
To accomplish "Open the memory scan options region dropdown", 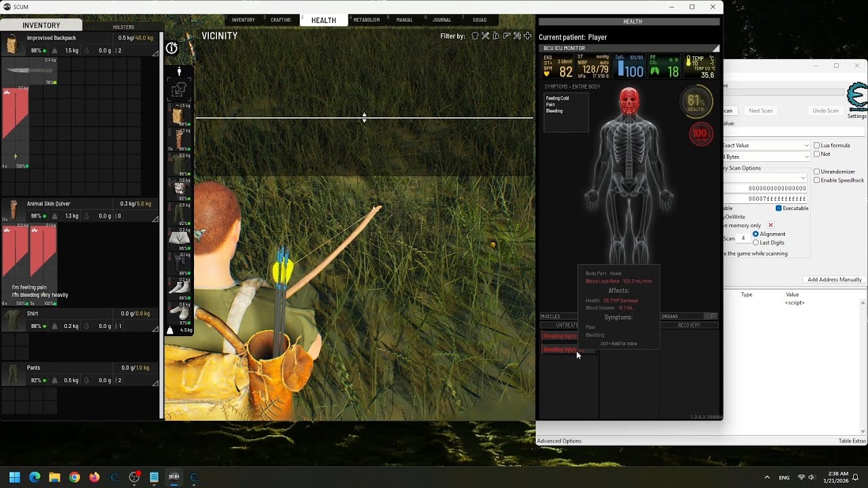I will click(765, 178).
